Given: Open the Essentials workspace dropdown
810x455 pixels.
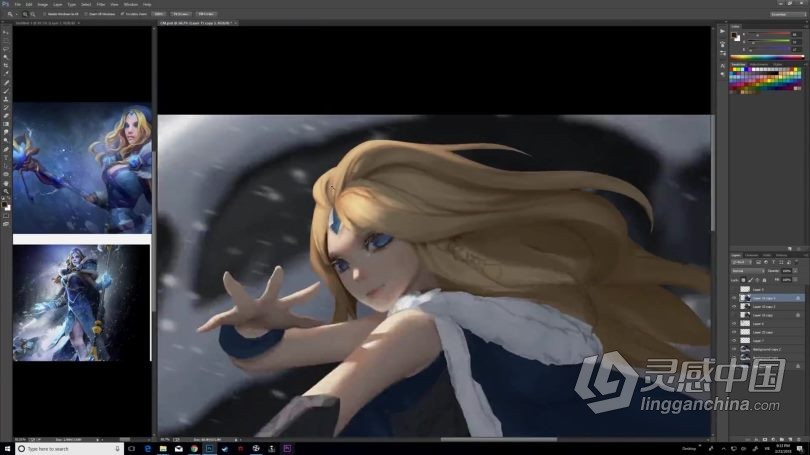Looking at the screenshot, I should pos(787,14).
